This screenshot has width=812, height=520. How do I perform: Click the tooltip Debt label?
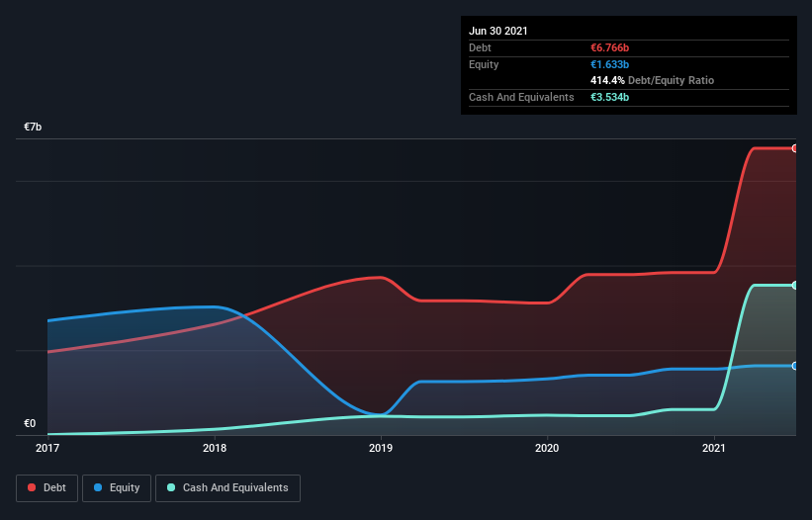(480, 47)
